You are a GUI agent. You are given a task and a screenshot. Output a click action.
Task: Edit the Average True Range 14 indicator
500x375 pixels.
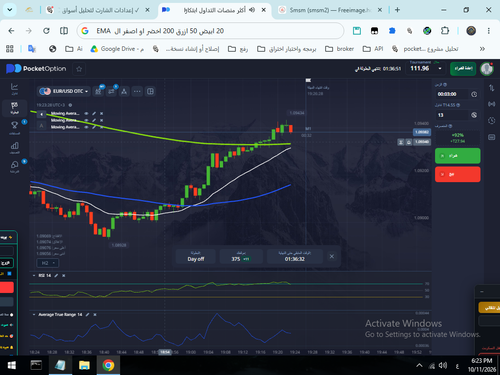[87, 315]
